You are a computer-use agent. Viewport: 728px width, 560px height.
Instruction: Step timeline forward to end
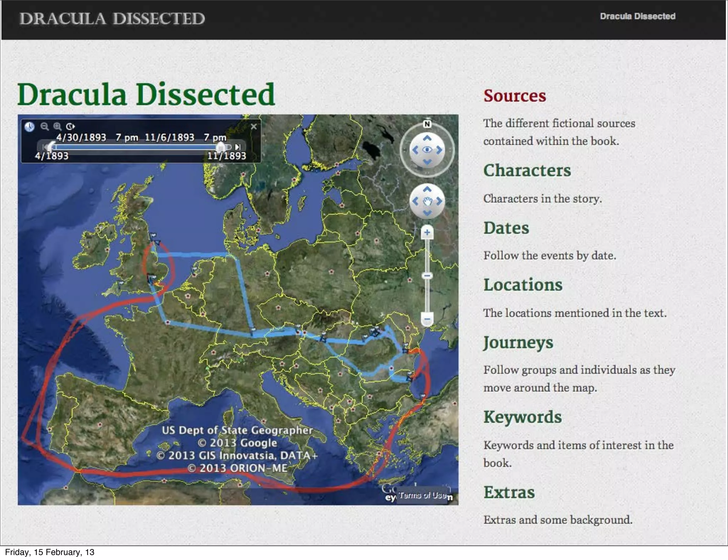point(238,147)
